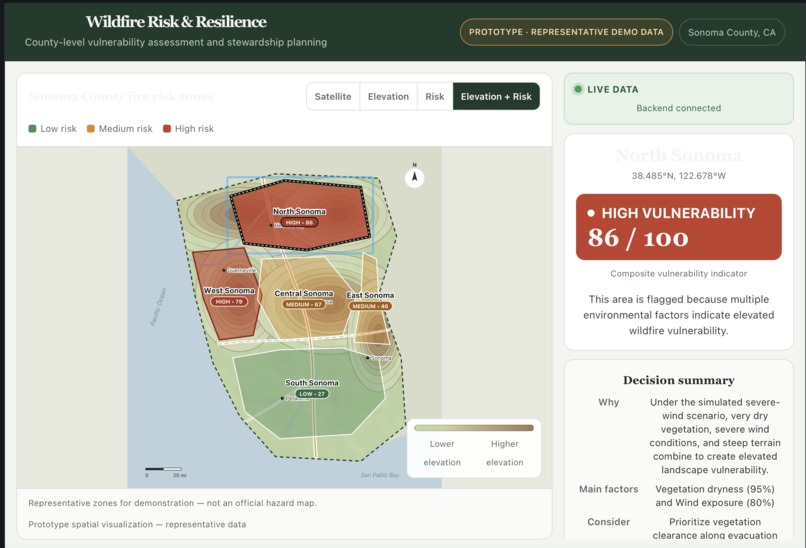This screenshot has height=548, width=806.
Task: Click the Consider row label
Action: point(609,522)
